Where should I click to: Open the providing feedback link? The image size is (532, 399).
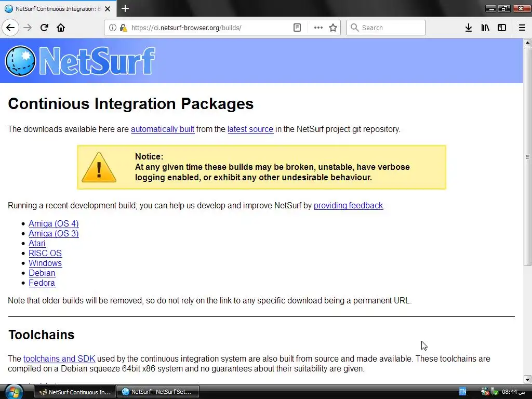click(x=349, y=206)
